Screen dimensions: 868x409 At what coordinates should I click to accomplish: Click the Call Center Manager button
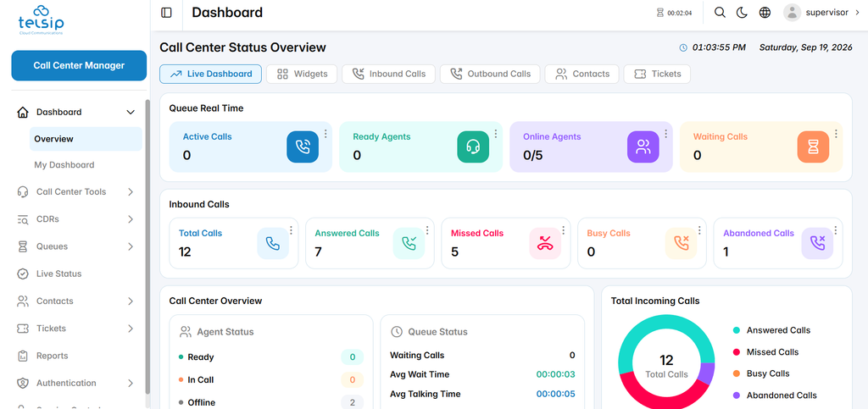point(79,66)
